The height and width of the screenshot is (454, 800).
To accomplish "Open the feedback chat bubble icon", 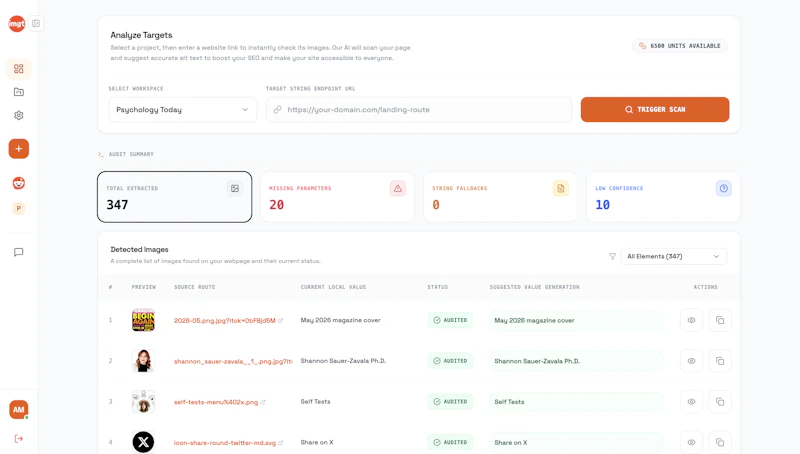I will pyautogui.click(x=19, y=253).
